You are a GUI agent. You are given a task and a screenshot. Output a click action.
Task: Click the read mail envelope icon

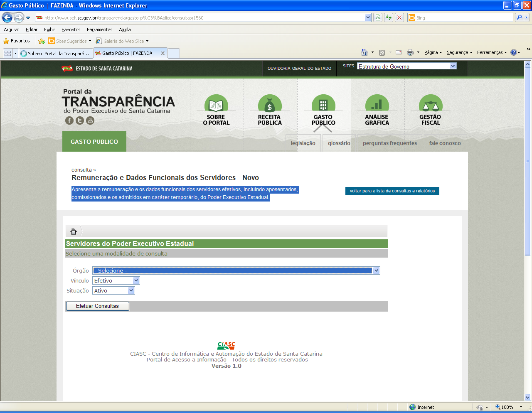pos(399,52)
